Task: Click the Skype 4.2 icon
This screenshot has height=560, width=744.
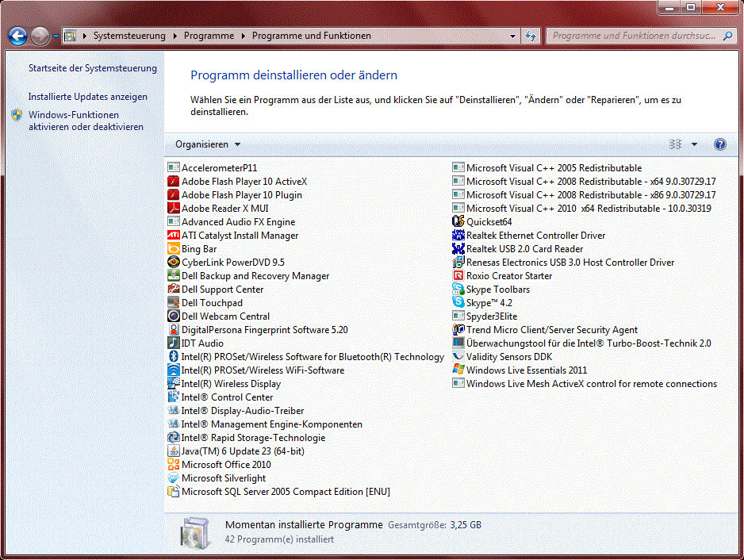Action: click(x=458, y=303)
